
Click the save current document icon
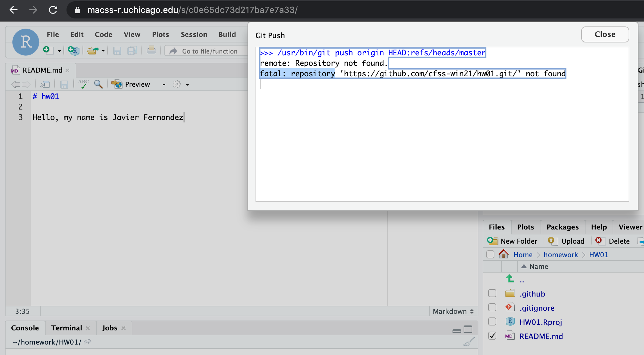point(117,51)
